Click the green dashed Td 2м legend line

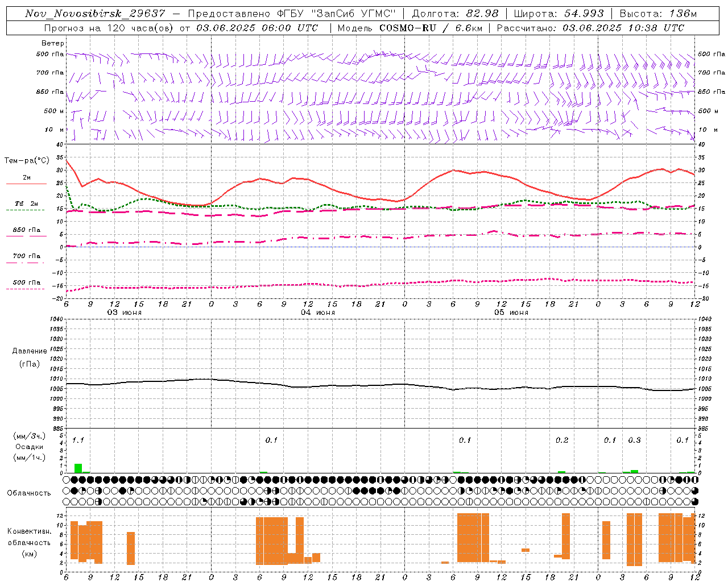25,210
